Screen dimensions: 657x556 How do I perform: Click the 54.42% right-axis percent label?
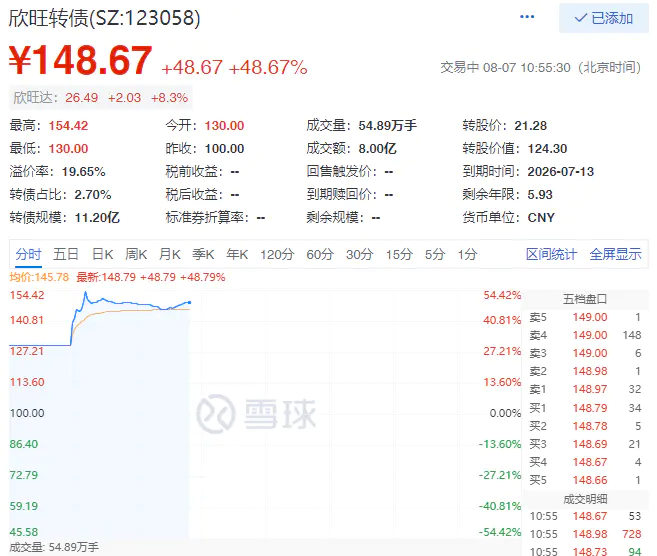(502, 295)
